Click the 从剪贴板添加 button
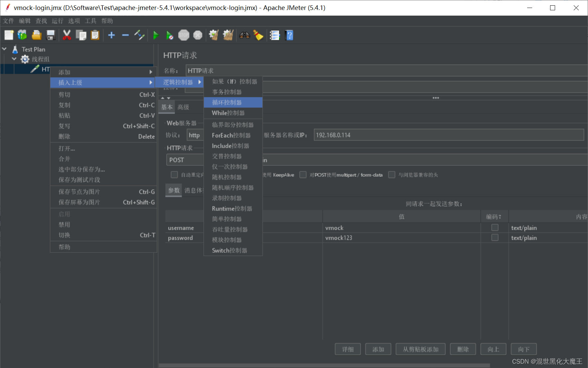588x368 pixels. (420, 349)
